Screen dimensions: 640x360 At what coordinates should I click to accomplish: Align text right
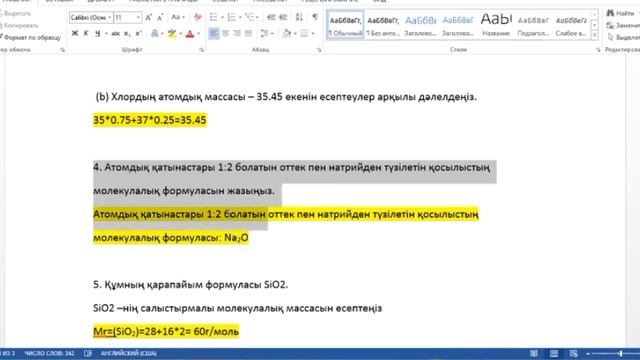point(237,33)
